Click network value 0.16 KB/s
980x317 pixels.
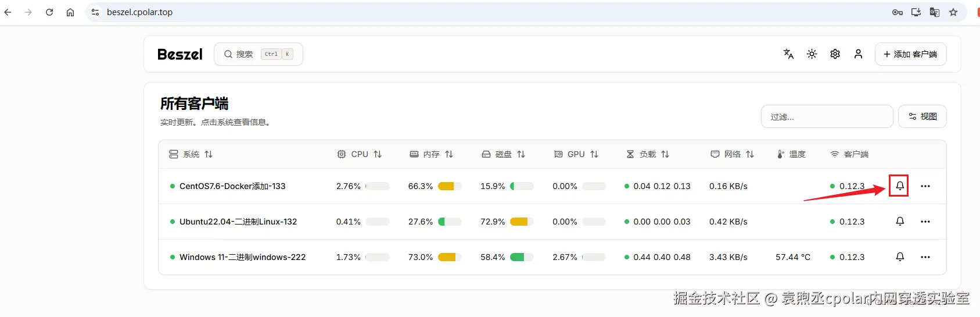click(728, 186)
